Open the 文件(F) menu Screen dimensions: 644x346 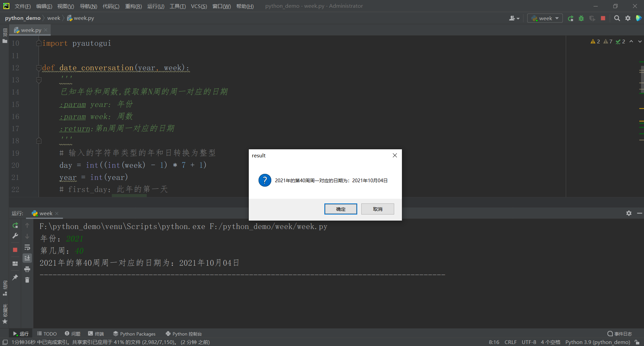tap(22, 6)
